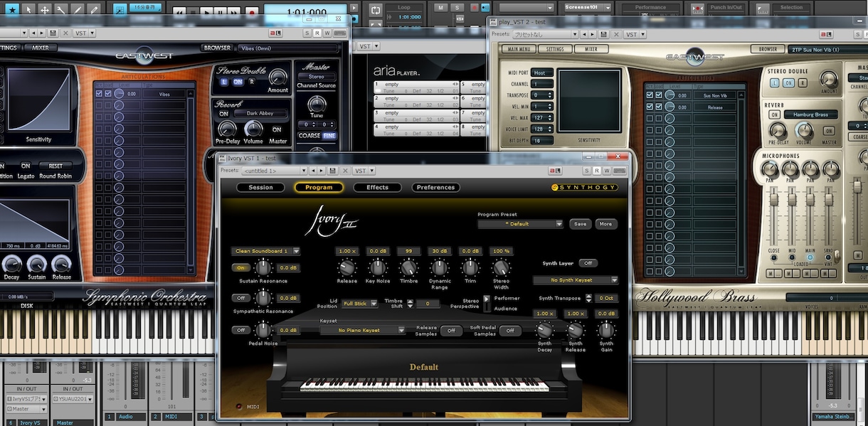868x426 pixels.
Task: Toggle Release Samples Off button
Action: pyautogui.click(x=451, y=331)
